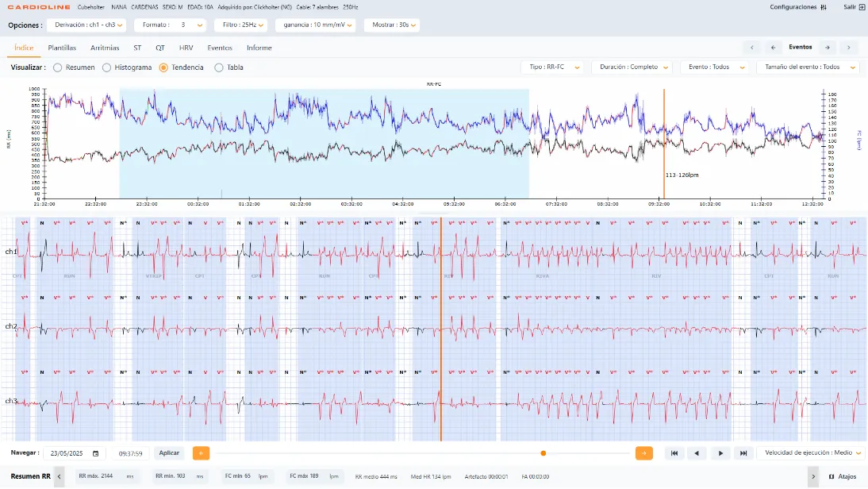Select the Histograma radio button

tap(107, 67)
